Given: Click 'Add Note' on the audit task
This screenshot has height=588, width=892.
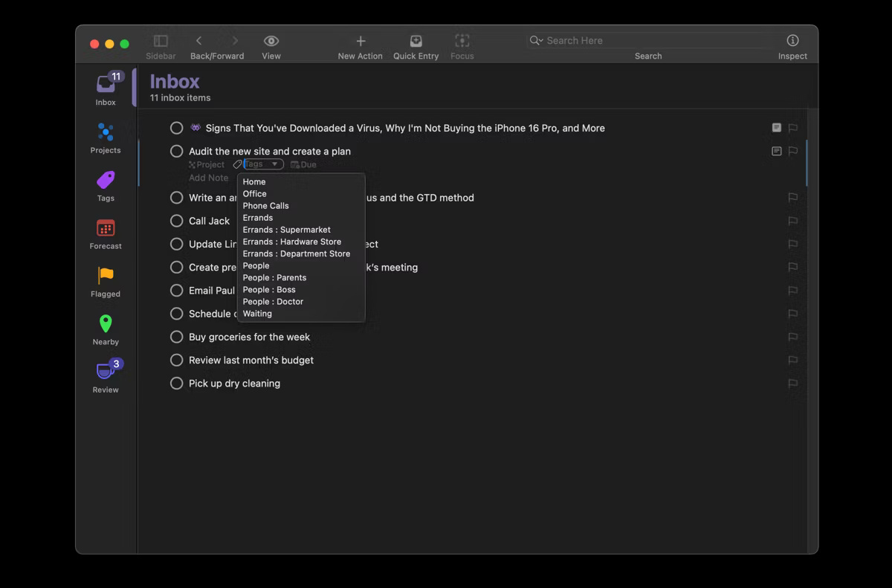Looking at the screenshot, I should 208,178.
